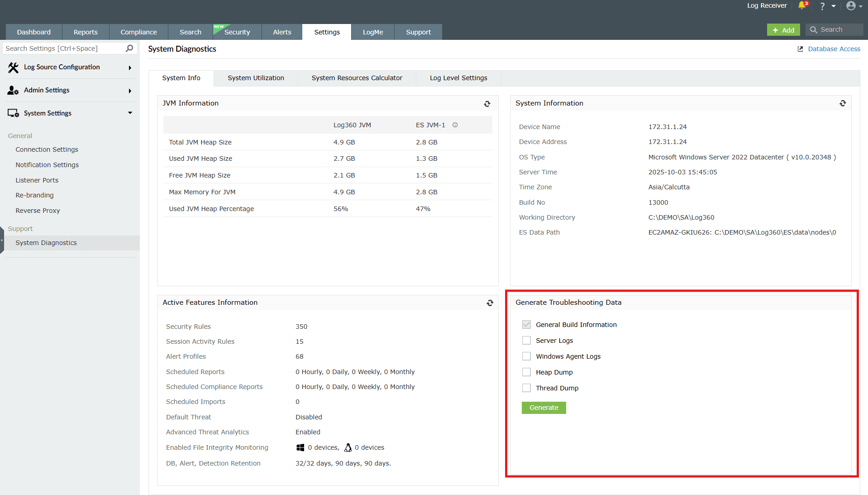Open the Dashboard tab
The width and height of the screenshot is (868, 495).
coord(34,32)
